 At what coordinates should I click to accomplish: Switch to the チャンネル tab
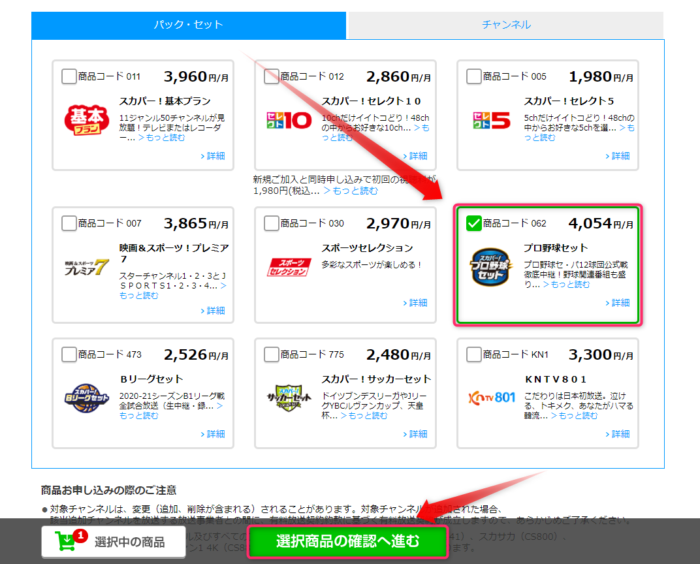tap(506, 25)
